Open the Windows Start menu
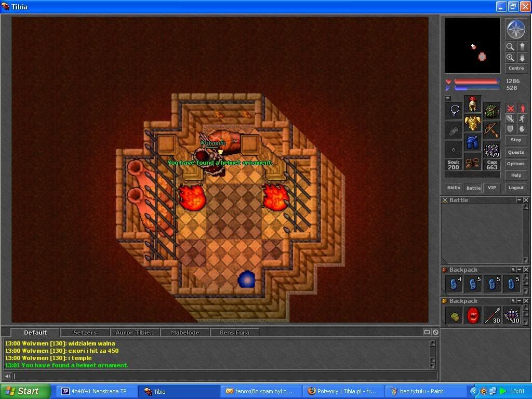 pos(25,391)
